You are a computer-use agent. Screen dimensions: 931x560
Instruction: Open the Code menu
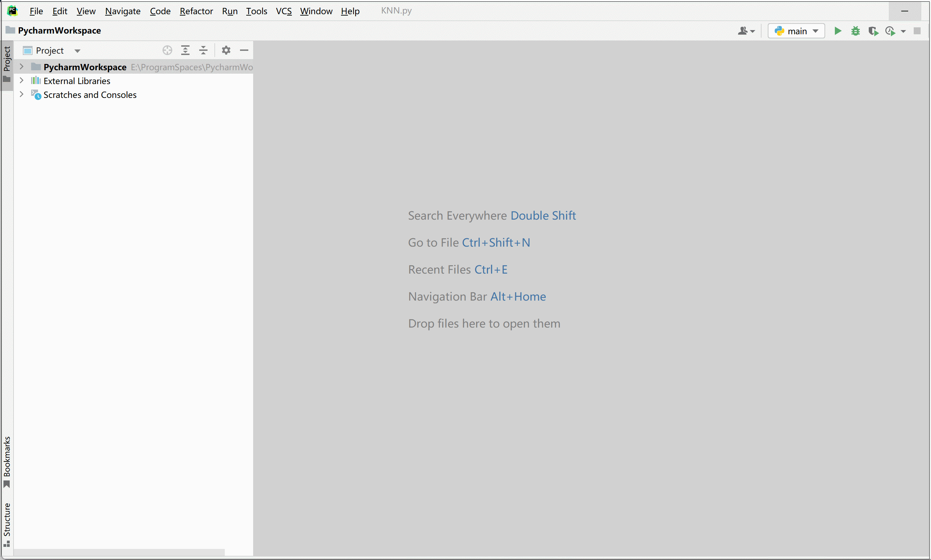point(160,11)
